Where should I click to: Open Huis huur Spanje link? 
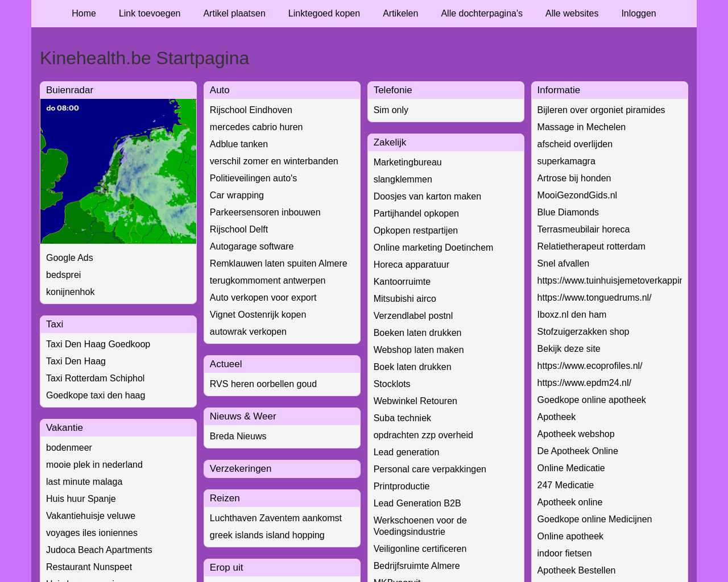pos(81,499)
